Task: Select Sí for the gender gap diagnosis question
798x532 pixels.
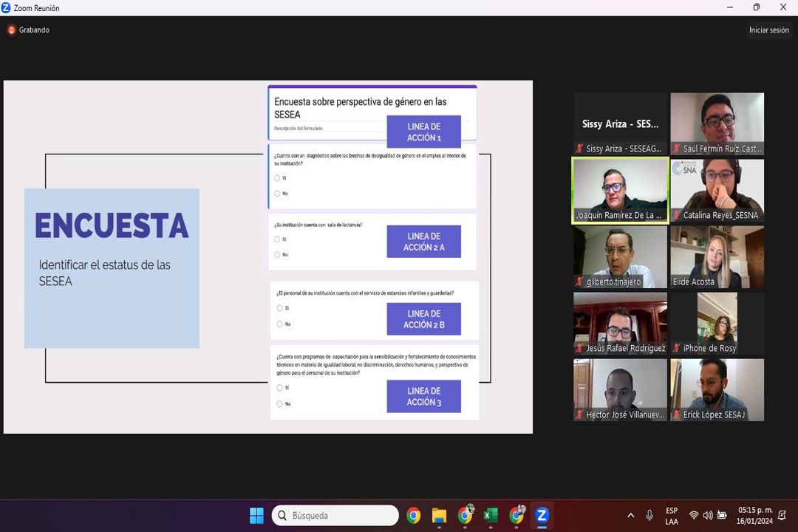Action: 278,178
